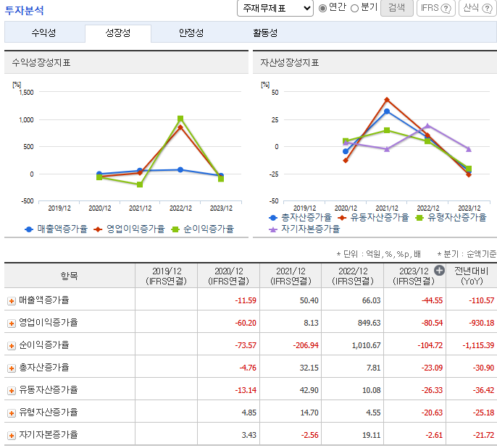Click the 2022/12 purple point of 자기자본증가율
Screen dimensions: 497x448
point(428,126)
